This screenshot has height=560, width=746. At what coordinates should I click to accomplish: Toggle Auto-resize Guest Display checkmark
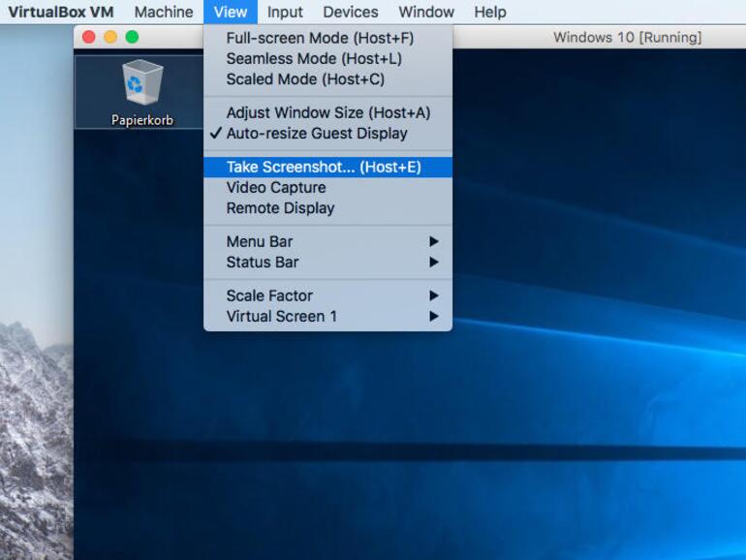(x=327, y=134)
